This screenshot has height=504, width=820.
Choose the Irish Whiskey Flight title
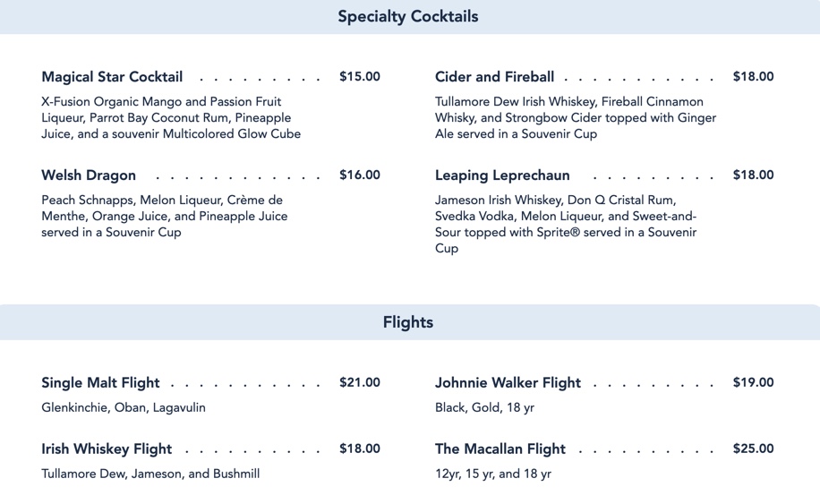click(107, 449)
